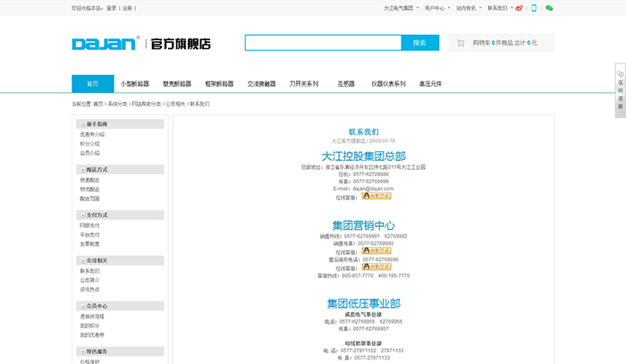
Task: Click the mobile phone icon in the top bar
Action: [534, 8]
